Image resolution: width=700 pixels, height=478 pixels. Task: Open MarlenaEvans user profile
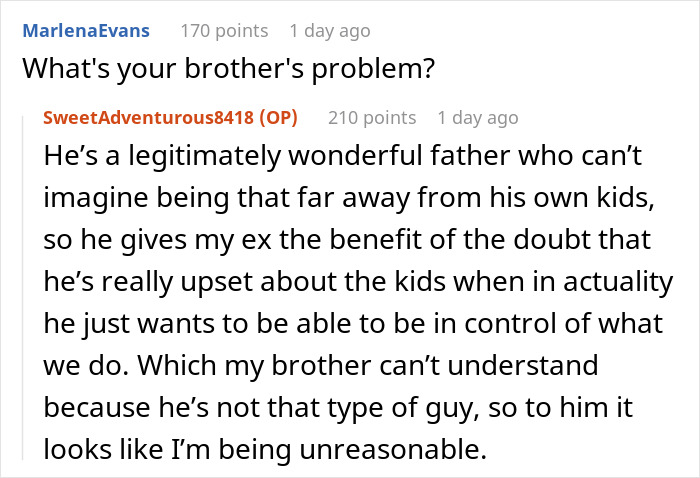(86, 30)
